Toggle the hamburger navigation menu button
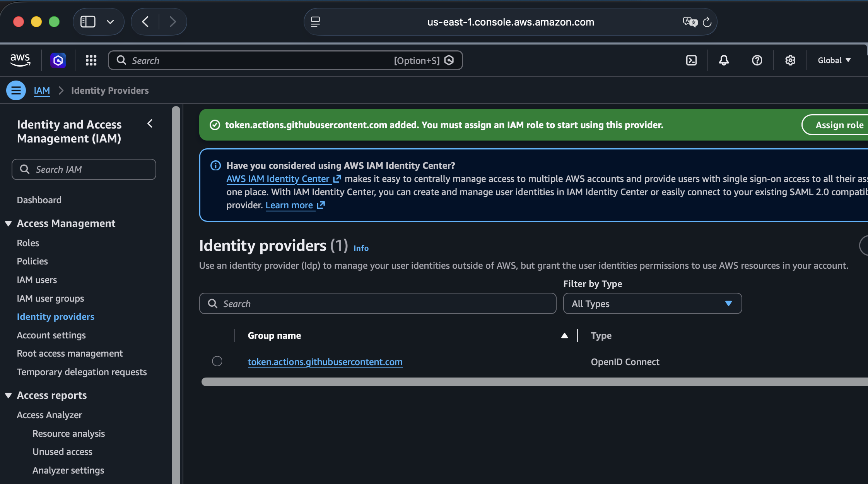 coord(16,91)
